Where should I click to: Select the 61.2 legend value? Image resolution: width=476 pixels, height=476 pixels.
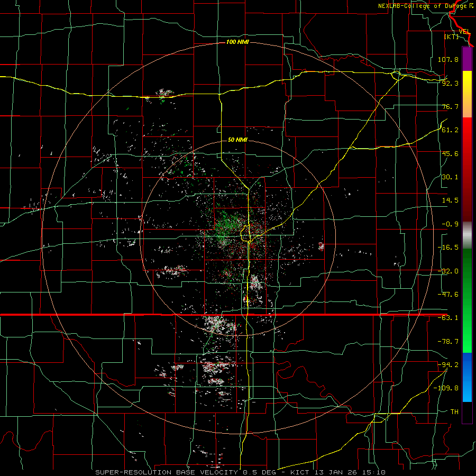(x=450, y=130)
